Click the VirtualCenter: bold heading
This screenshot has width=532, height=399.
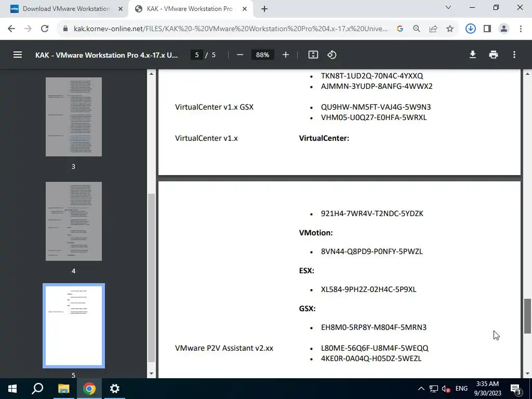tap(324, 138)
